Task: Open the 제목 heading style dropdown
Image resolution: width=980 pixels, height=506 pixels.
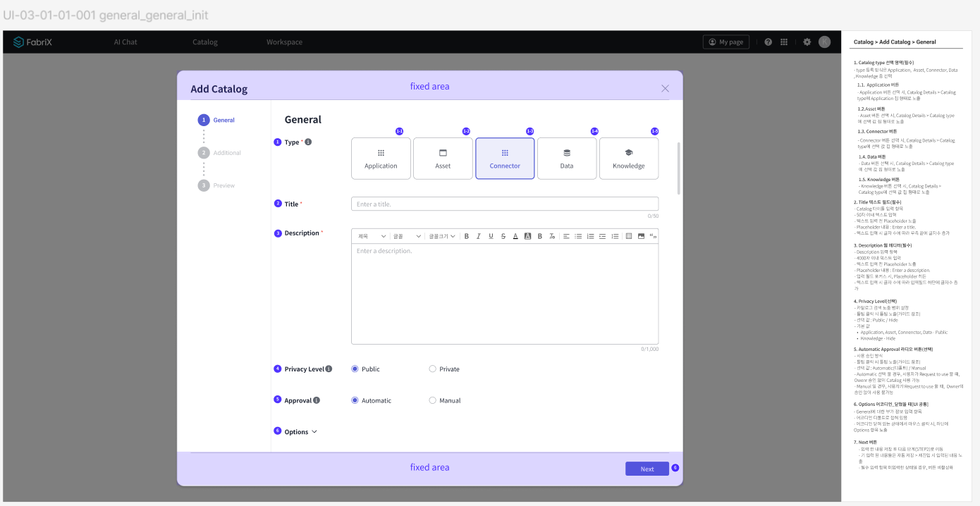Action: tap(372, 236)
